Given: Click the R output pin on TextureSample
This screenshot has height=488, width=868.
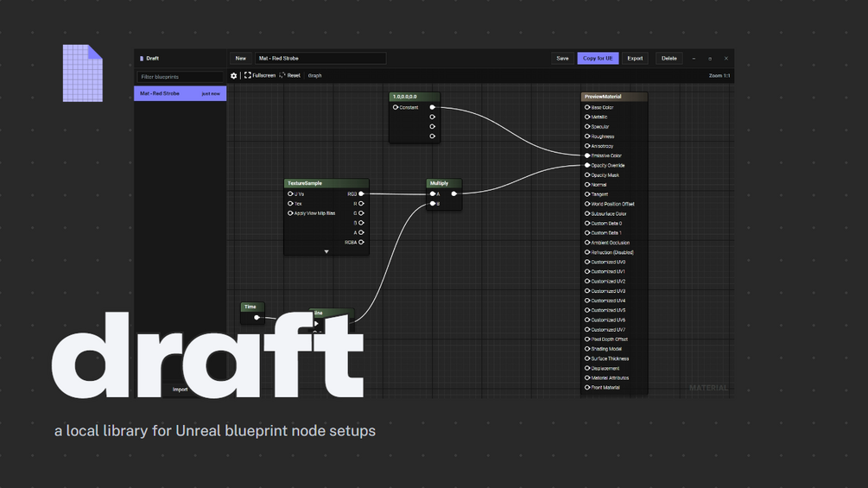Looking at the screenshot, I should [362, 204].
